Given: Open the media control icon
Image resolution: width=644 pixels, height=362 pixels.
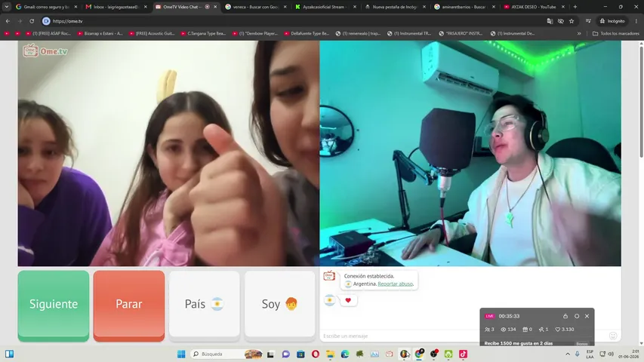Looking at the screenshot, I should click(x=588, y=21).
